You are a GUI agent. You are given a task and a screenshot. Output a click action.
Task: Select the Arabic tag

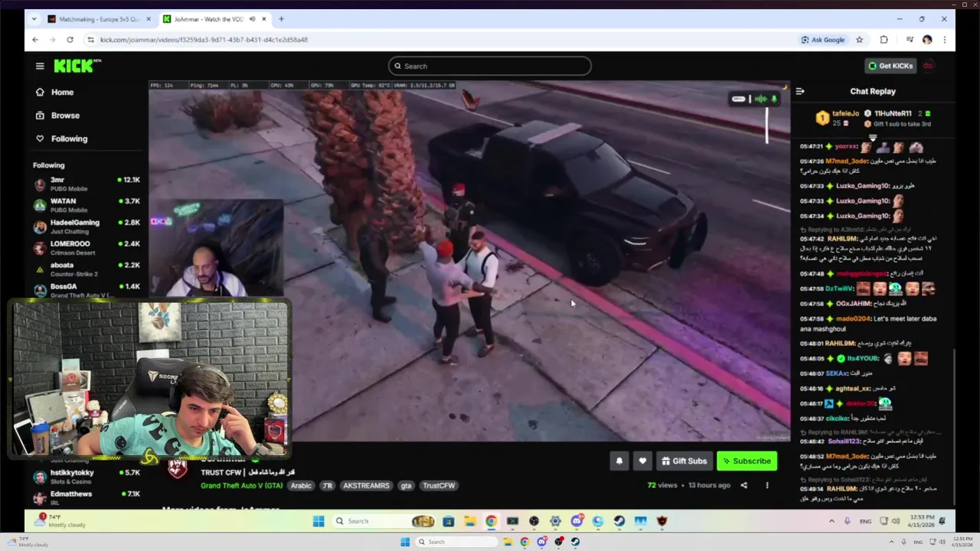click(x=301, y=485)
